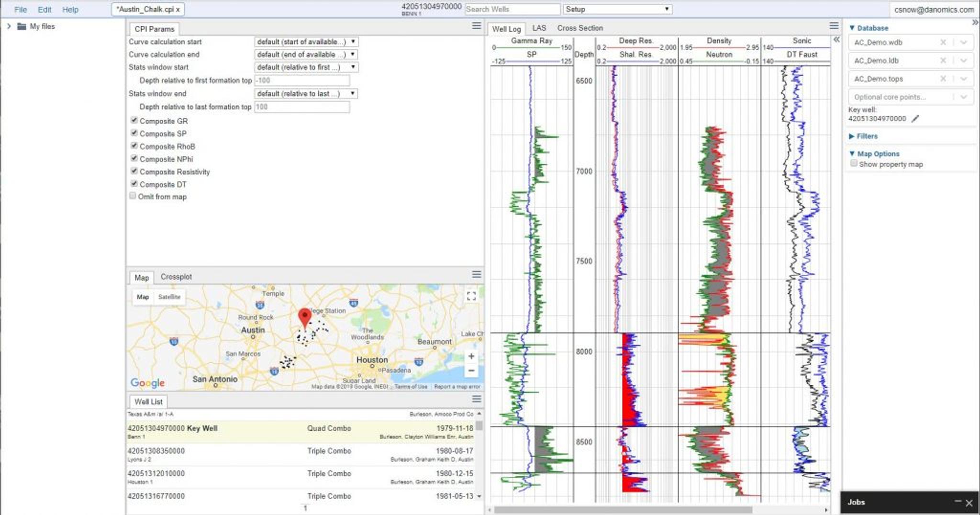Open the Setup dropdown in top bar
This screenshot has height=515, width=980.
[x=617, y=9]
